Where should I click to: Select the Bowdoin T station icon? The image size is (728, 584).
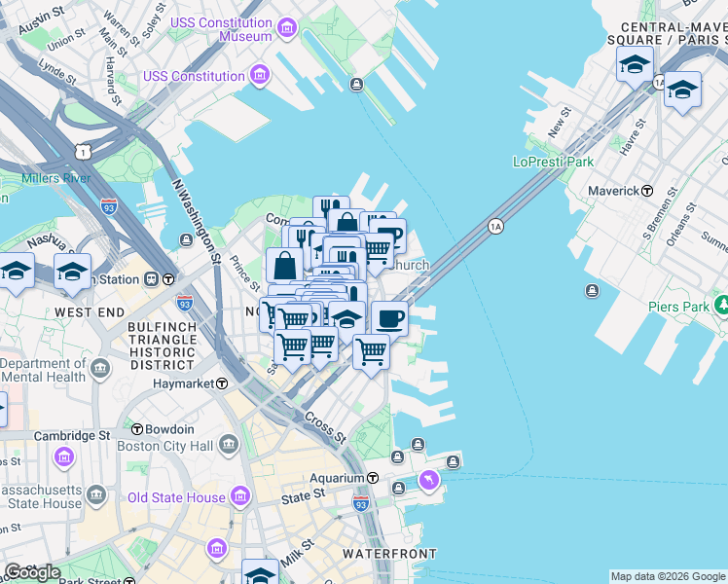(137, 429)
